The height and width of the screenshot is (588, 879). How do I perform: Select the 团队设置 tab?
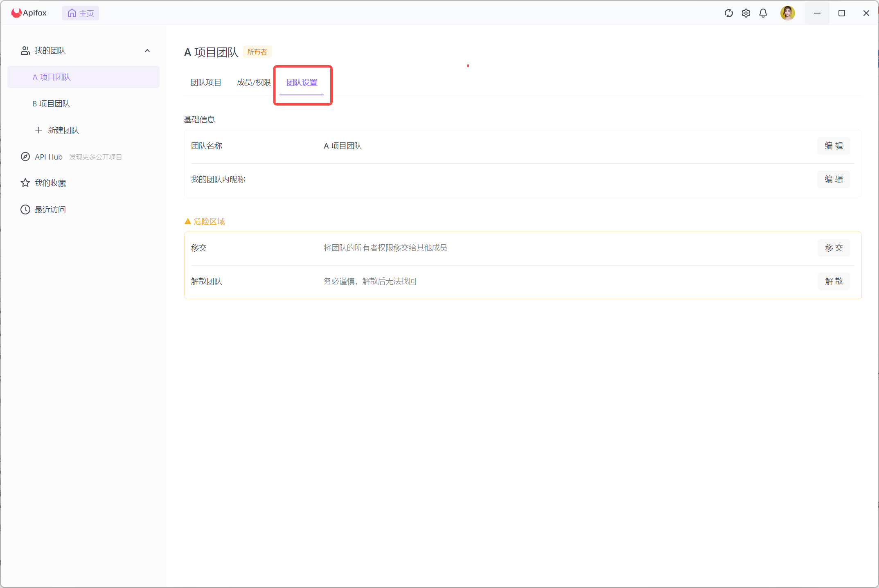[302, 83]
